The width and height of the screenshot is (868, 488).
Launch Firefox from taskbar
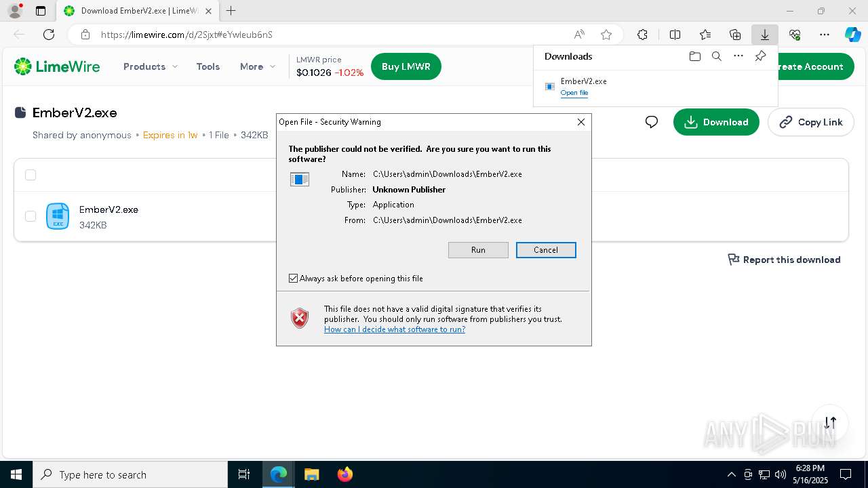(x=345, y=474)
